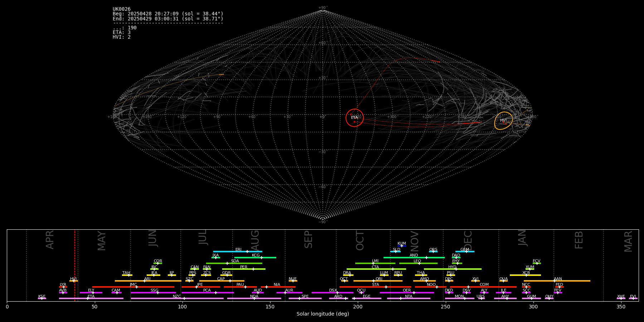Screen dimensions: 644x322
Task: Click the KSE shower marker
Action: pos(42,298)
